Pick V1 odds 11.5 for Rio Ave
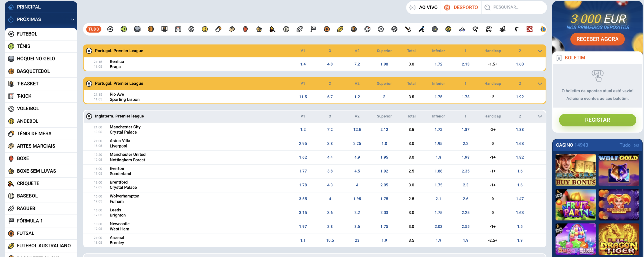This screenshot has height=257, width=644. click(x=303, y=97)
